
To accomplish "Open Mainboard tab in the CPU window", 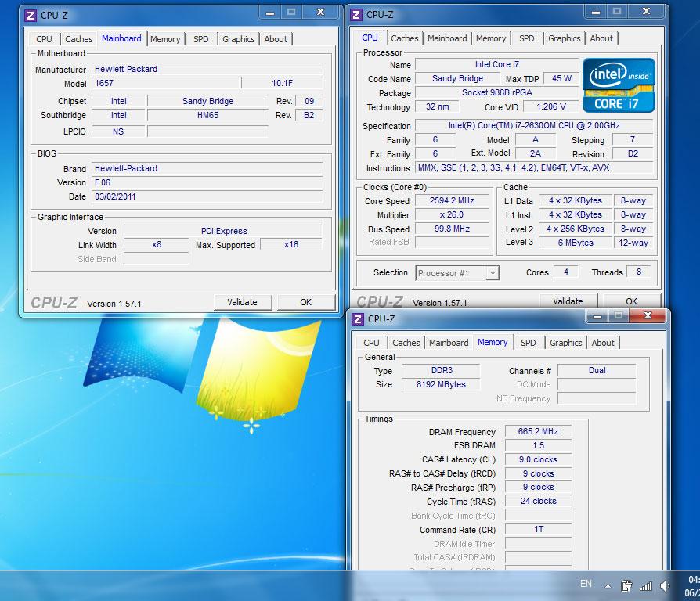I will click(x=447, y=38).
